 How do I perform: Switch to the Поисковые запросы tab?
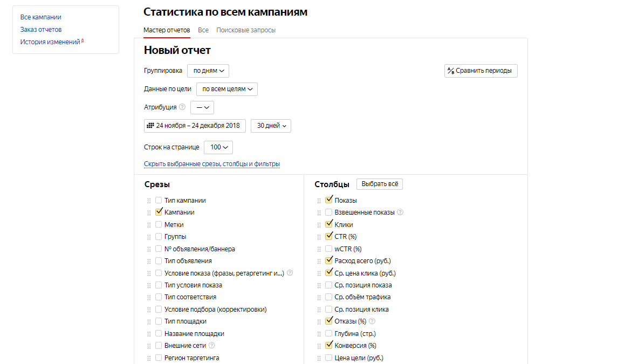[x=246, y=30]
